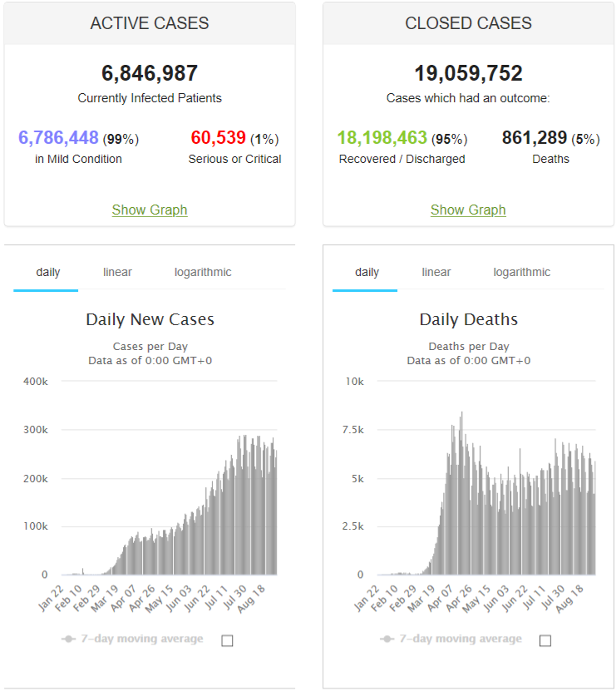Select the daily tab above Daily Deaths
Viewport: 616px width, 691px height.
coord(367,273)
